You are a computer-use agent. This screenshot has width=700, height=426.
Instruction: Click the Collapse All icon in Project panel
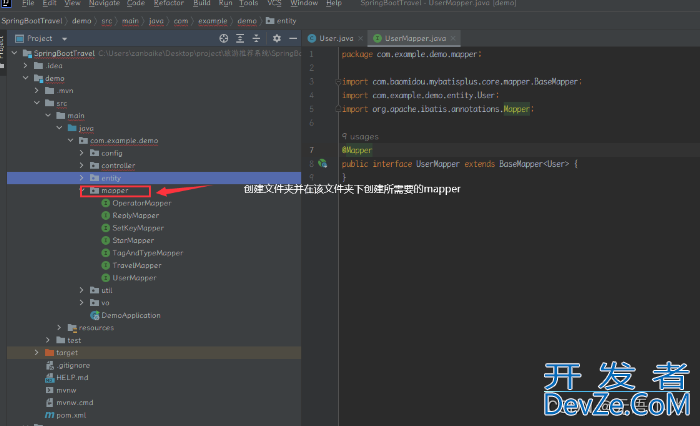pos(256,38)
